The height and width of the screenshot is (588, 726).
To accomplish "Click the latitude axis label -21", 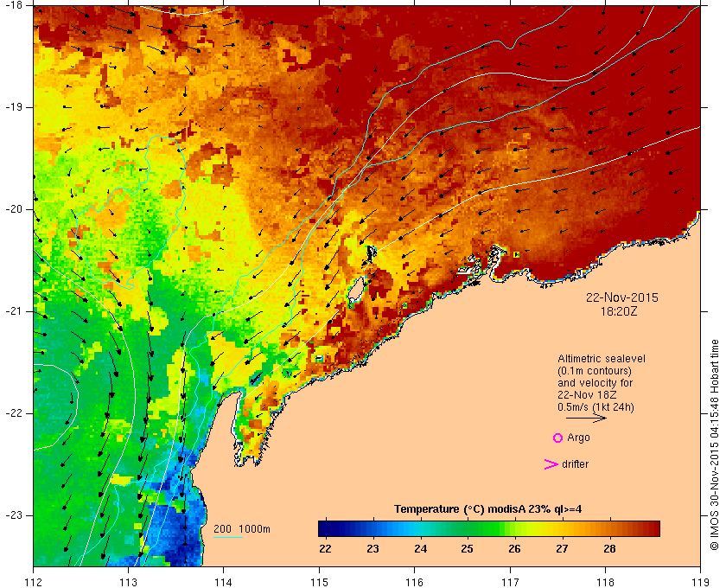I will pos(12,311).
